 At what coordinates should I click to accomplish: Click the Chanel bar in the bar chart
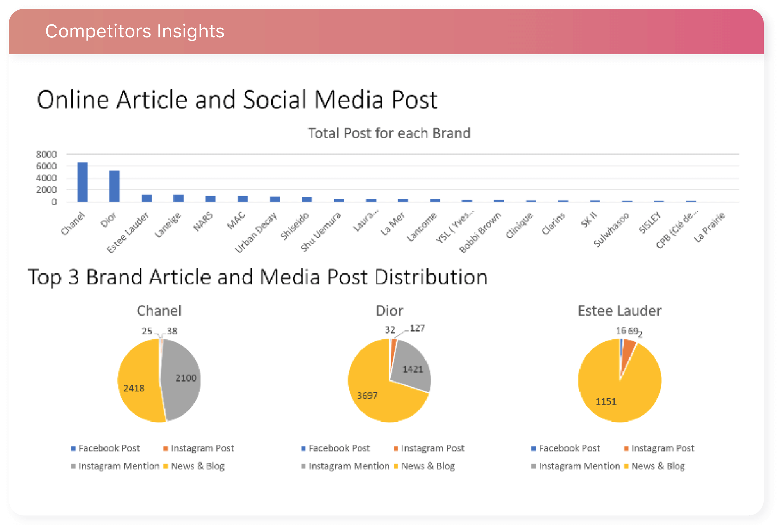pyautogui.click(x=83, y=182)
